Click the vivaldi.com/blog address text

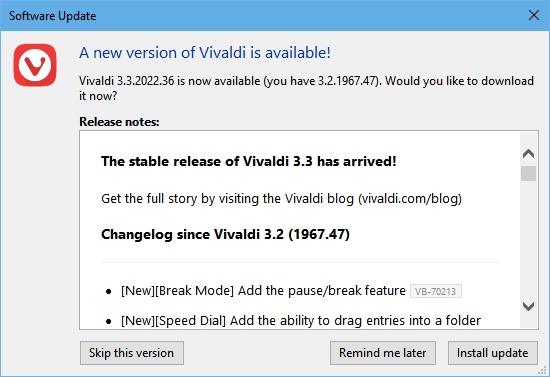[x=410, y=198]
